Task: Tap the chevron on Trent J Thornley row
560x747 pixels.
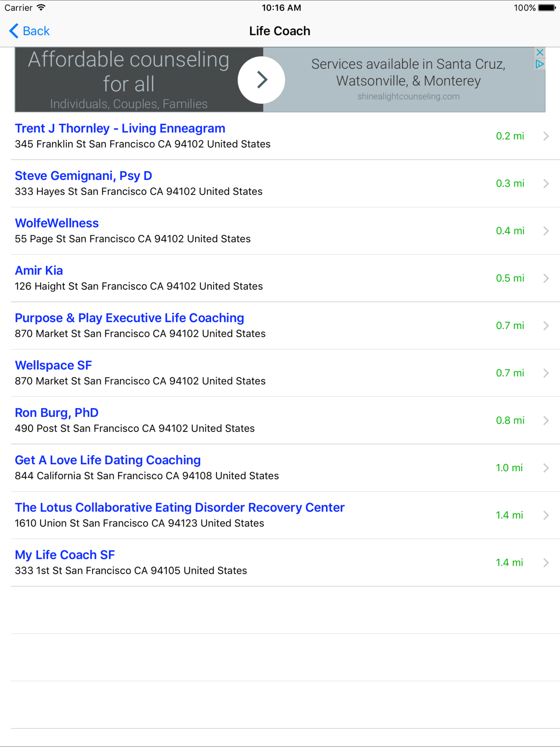Action: pyautogui.click(x=546, y=136)
